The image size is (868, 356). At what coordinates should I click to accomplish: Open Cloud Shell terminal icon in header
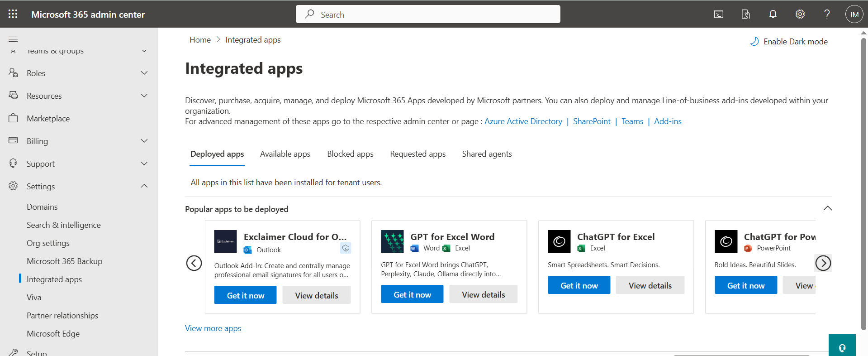point(719,14)
